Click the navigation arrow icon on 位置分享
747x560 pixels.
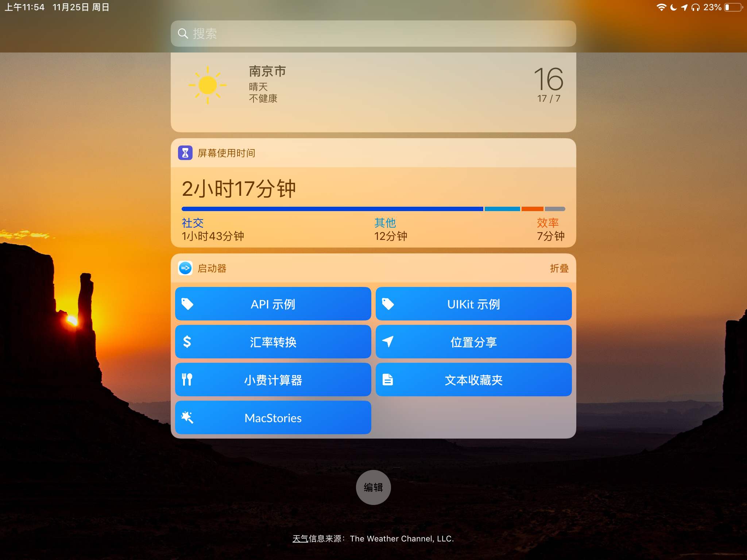pos(388,342)
